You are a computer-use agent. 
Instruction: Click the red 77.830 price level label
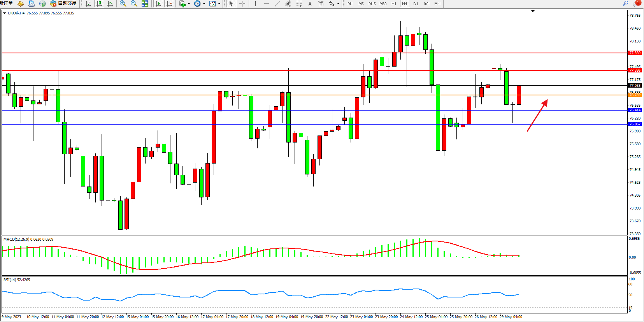click(x=635, y=53)
